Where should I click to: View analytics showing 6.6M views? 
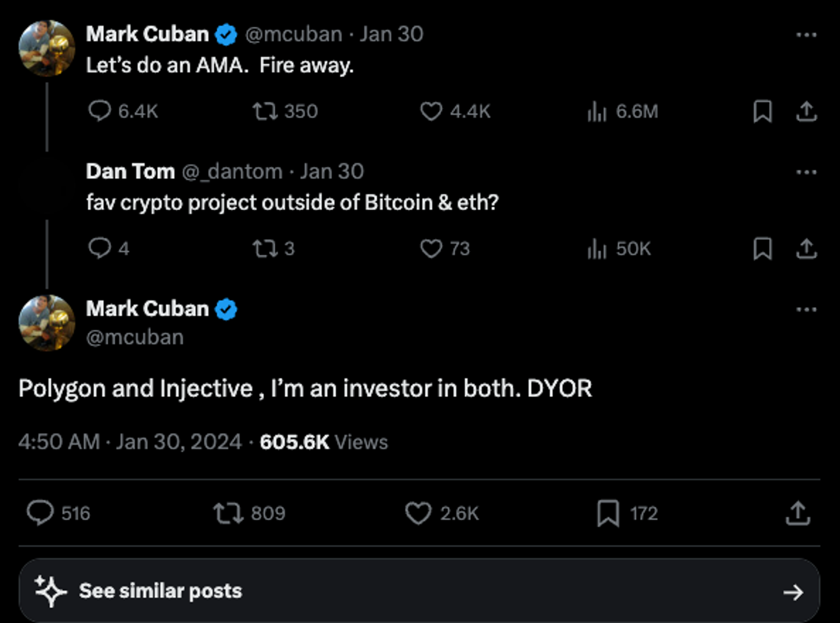click(597, 111)
